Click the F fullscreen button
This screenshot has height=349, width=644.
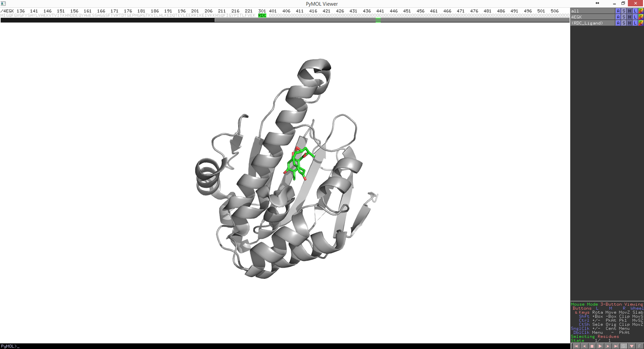click(640, 346)
